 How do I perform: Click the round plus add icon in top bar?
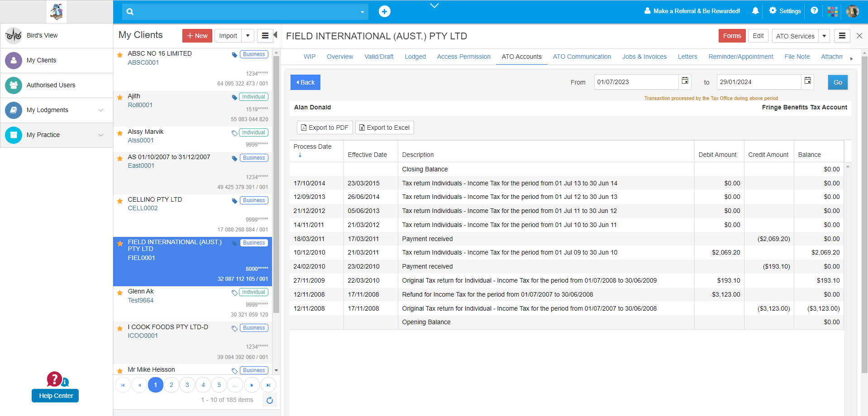[385, 11]
